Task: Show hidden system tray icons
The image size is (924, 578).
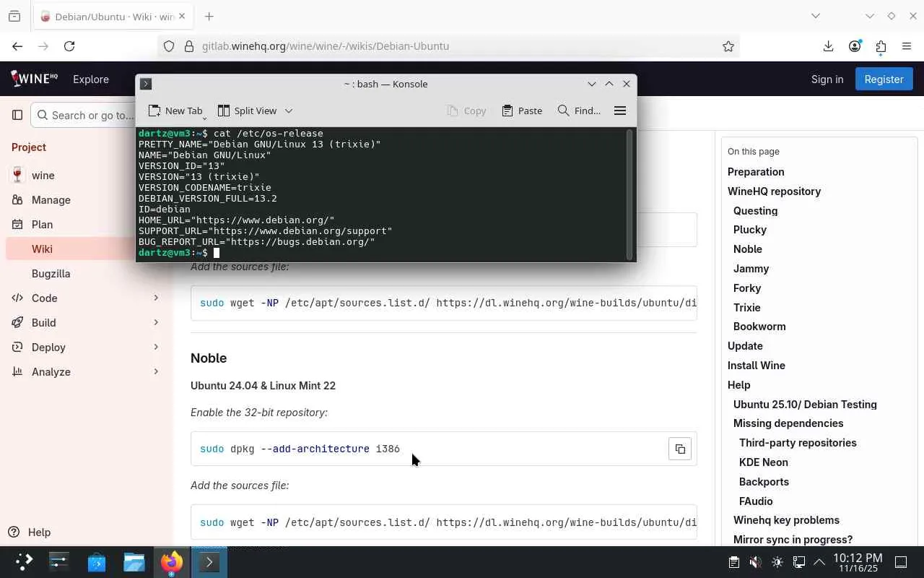Action: (x=819, y=562)
